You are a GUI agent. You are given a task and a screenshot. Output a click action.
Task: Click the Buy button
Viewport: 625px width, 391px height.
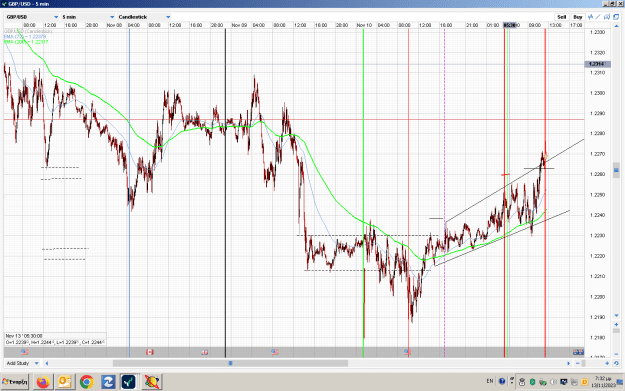point(578,17)
